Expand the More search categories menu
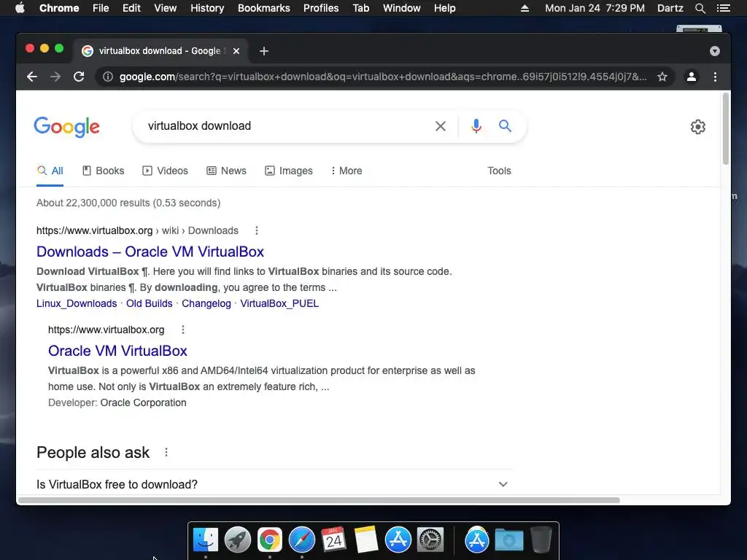The image size is (747, 560). click(347, 171)
